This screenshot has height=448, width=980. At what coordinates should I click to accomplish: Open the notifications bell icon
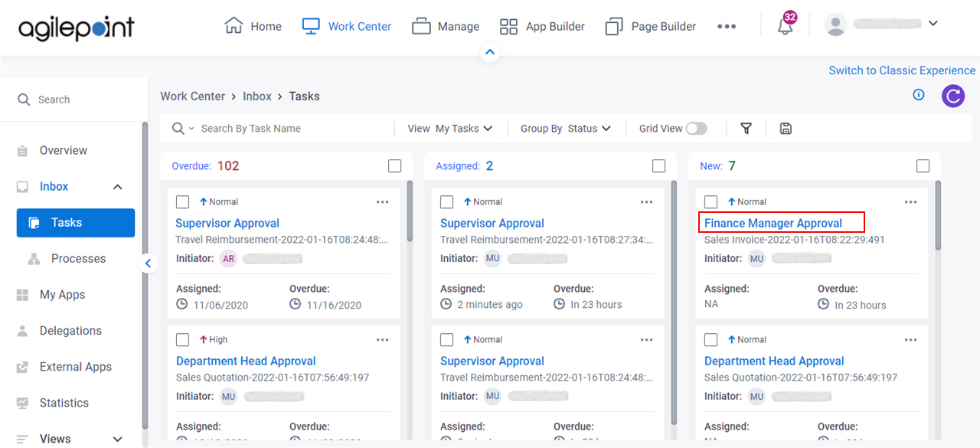(785, 25)
